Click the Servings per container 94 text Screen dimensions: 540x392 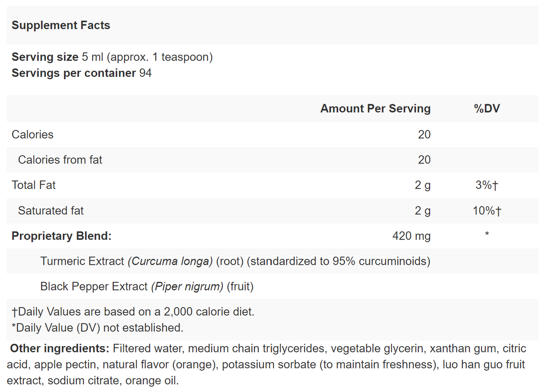[x=81, y=73]
